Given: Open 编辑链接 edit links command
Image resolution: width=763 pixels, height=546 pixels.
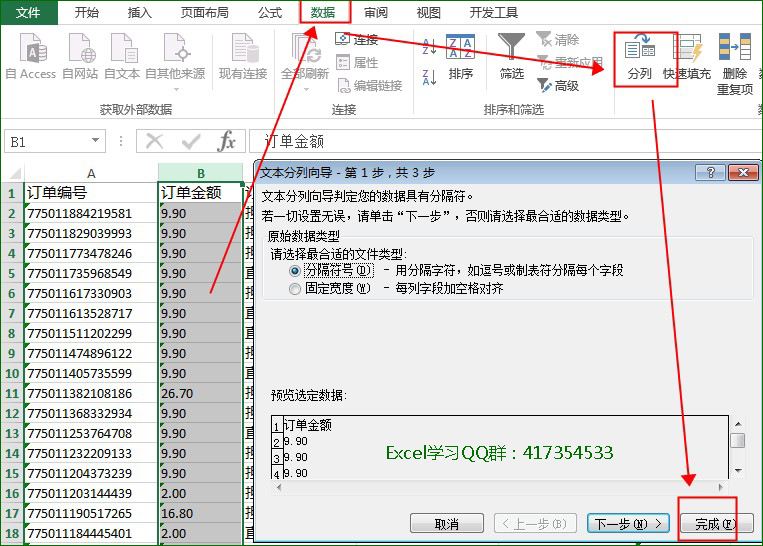Looking at the screenshot, I should click(369, 86).
